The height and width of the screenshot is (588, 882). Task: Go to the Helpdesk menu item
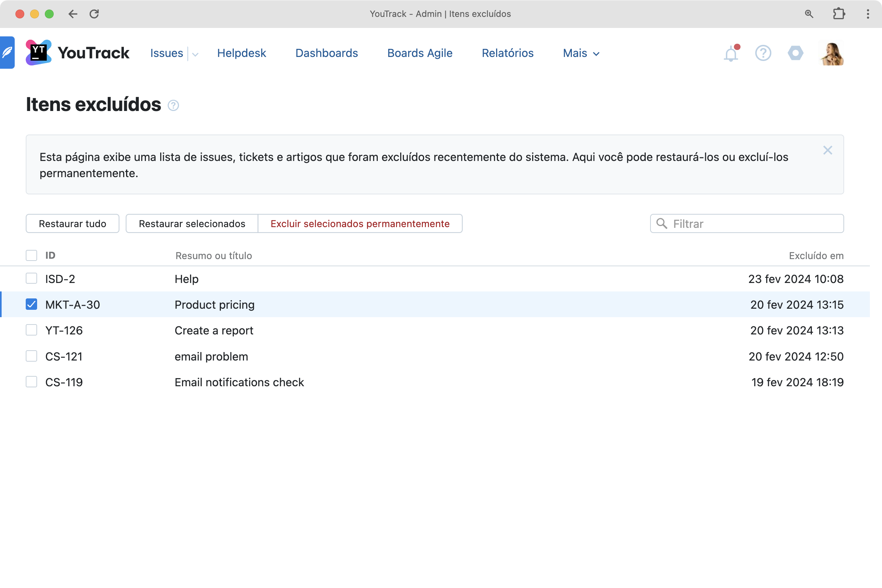click(241, 53)
